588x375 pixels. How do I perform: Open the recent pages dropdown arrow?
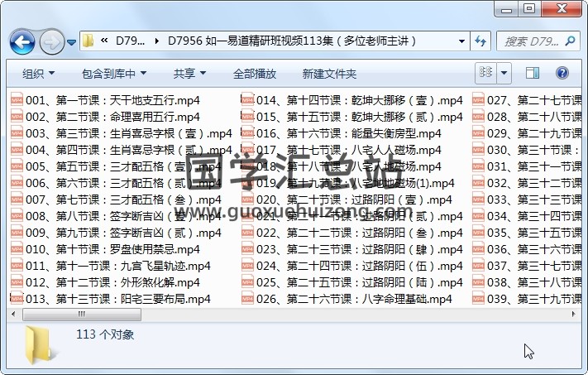click(72, 41)
